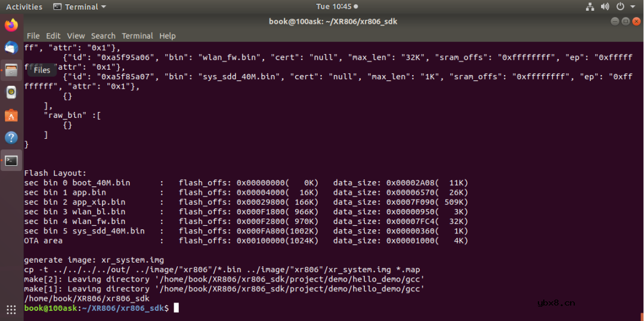Viewport: 644px width, 321px height.
Task: Click the wired network status icon
Action: coord(590,7)
